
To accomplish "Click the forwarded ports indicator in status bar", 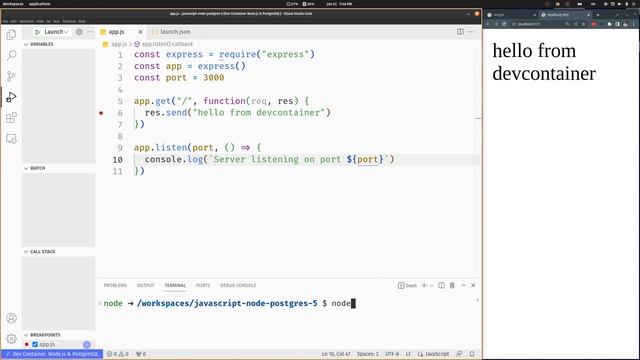I will tap(141, 354).
